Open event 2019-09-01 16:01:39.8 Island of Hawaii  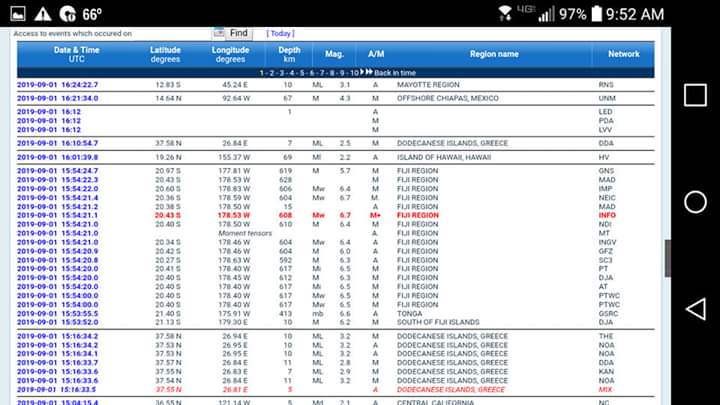tap(57, 157)
